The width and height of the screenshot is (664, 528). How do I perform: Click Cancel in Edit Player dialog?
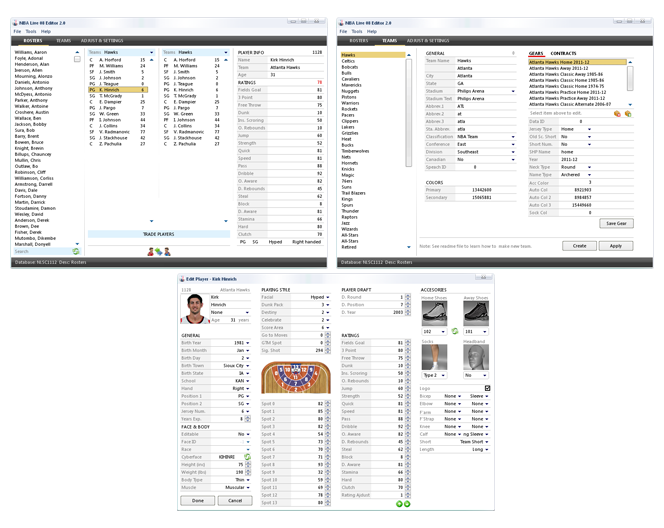click(x=235, y=500)
